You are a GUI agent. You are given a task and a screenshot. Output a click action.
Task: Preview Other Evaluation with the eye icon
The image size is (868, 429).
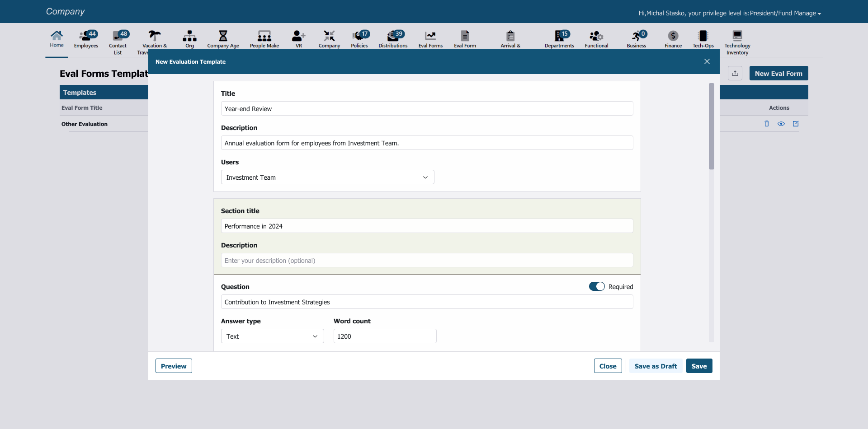781,123
